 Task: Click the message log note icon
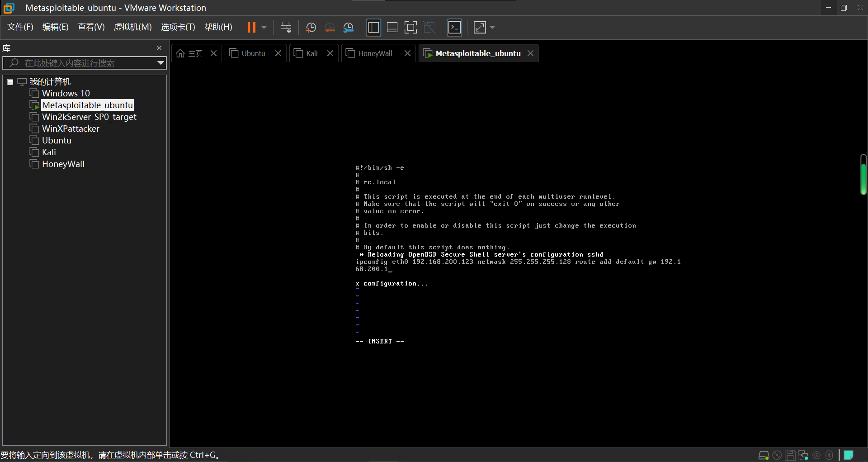(849, 455)
